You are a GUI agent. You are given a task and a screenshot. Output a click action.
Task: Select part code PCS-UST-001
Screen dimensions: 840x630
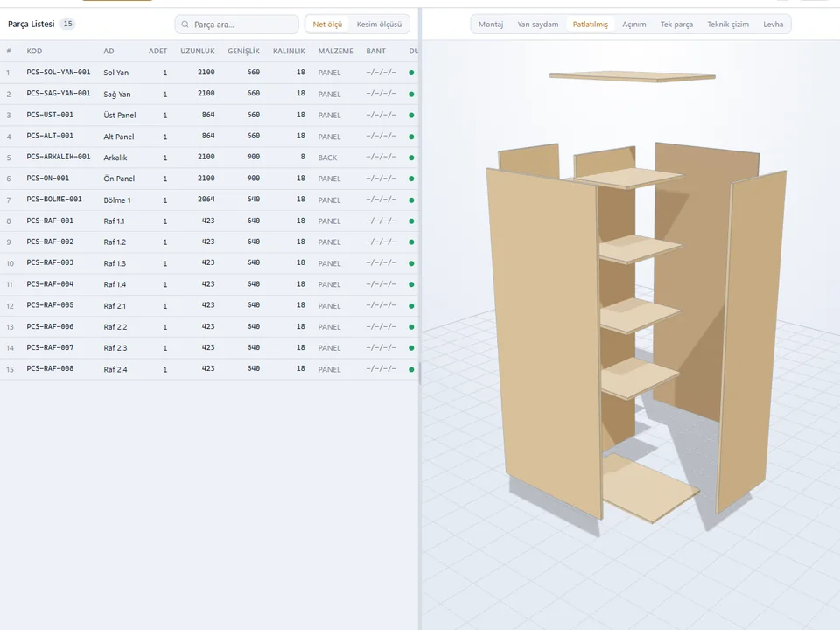tap(50, 115)
